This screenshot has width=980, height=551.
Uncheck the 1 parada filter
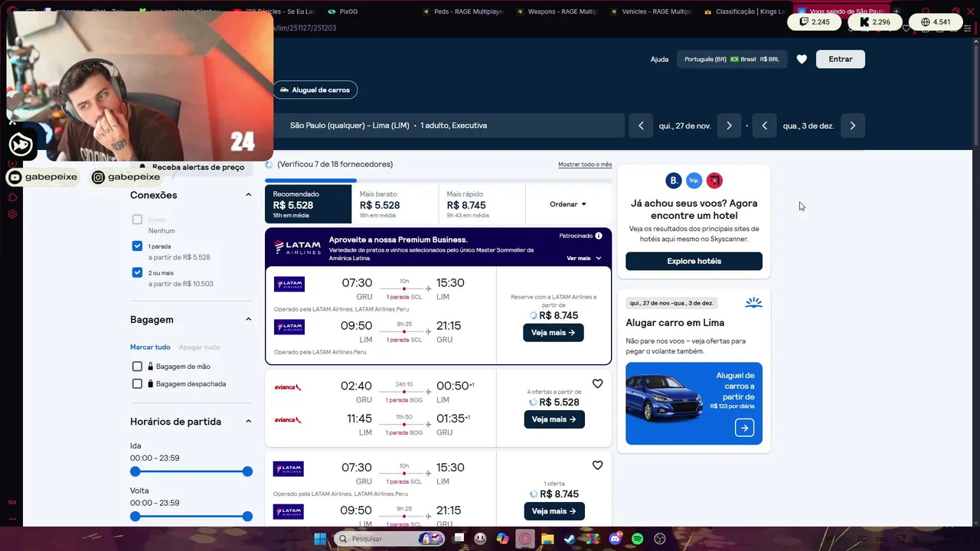pyautogui.click(x=137, y=246)
